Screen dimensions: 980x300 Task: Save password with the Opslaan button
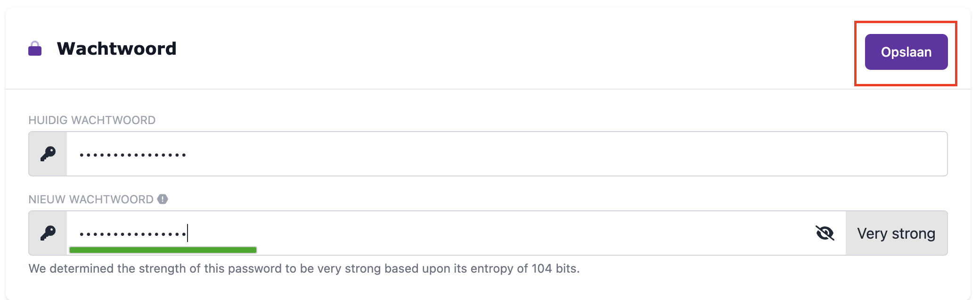click(906, 52)
